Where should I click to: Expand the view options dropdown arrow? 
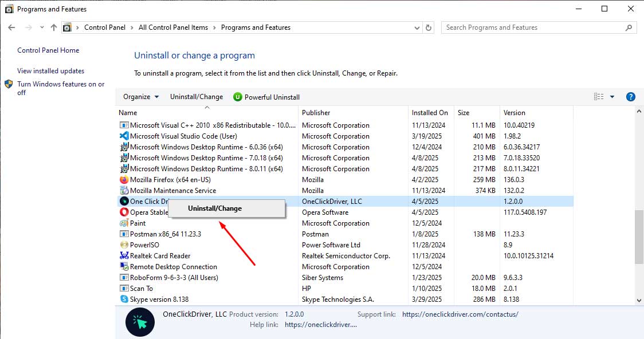(612, 97)
